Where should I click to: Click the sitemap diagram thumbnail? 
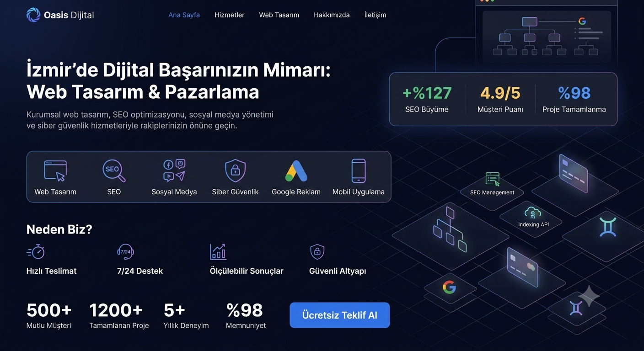click(x=547, y=37)
